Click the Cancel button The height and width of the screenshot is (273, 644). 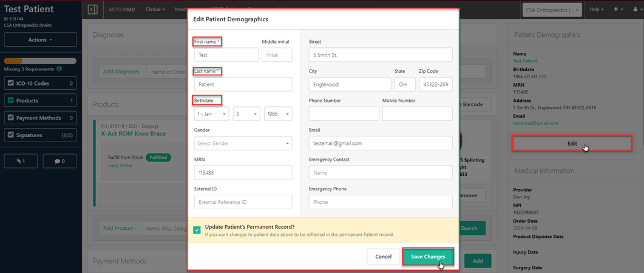point(383,257)
